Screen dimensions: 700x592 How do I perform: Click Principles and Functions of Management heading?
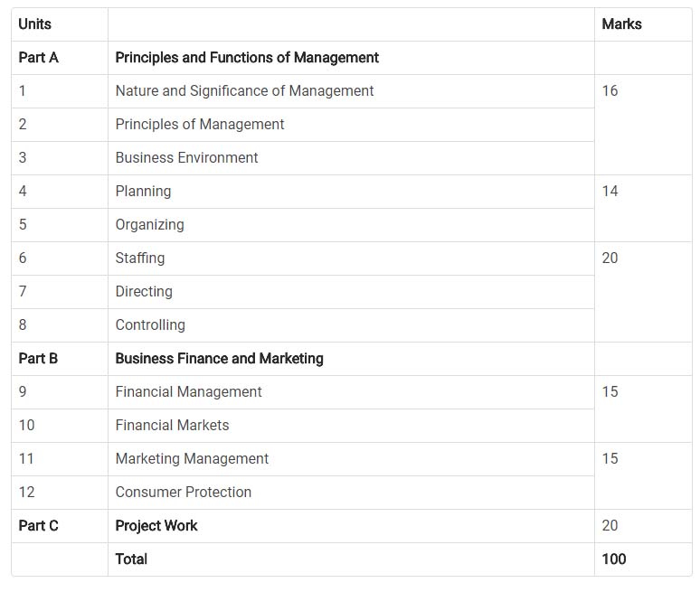tap(247, 58)
